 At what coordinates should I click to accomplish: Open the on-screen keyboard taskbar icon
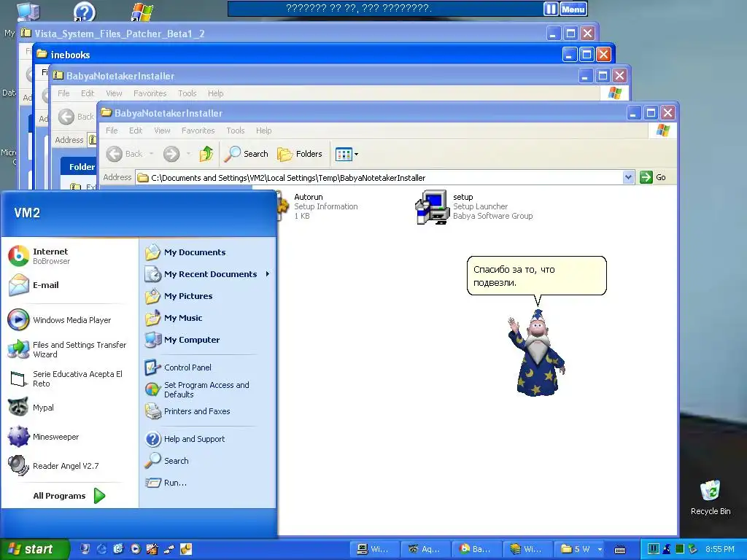point(620,550)
